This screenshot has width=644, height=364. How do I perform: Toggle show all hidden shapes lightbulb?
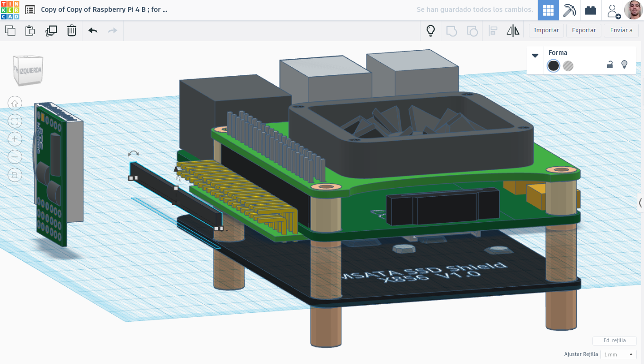point(430,31)
